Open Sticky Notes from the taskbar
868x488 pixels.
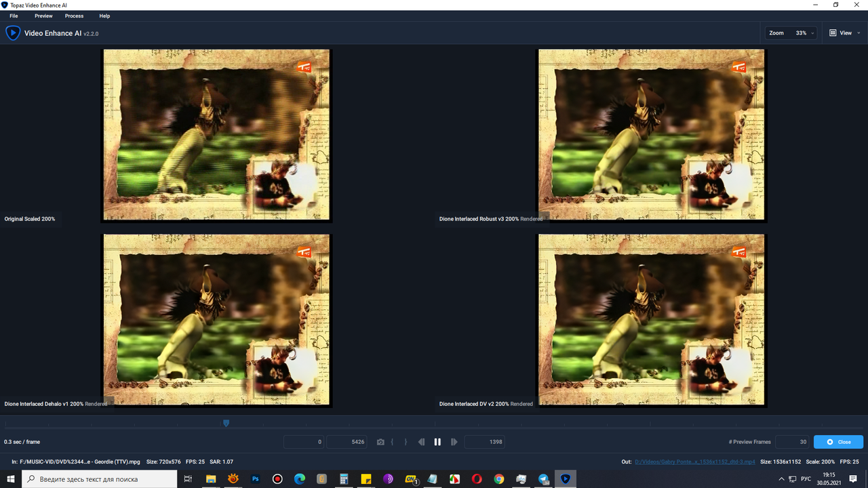click(x=366, y=479)
